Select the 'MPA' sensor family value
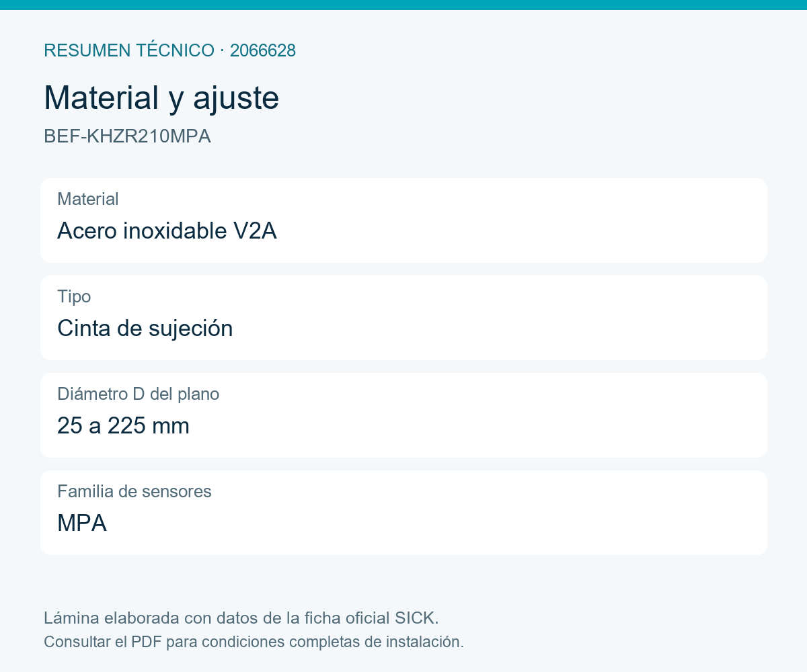The height and width of the screenshot is (672, 807). [82, 523]
